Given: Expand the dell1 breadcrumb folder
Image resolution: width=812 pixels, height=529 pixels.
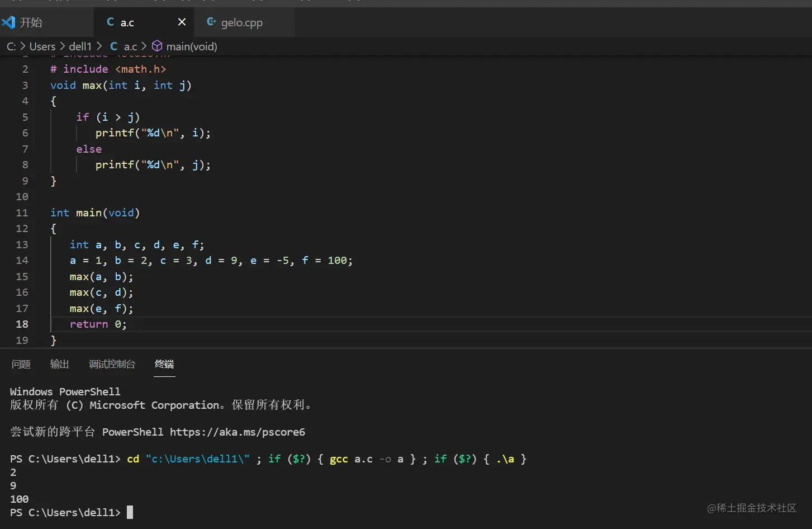Looking at the screenshot, I should pos(80,46).
